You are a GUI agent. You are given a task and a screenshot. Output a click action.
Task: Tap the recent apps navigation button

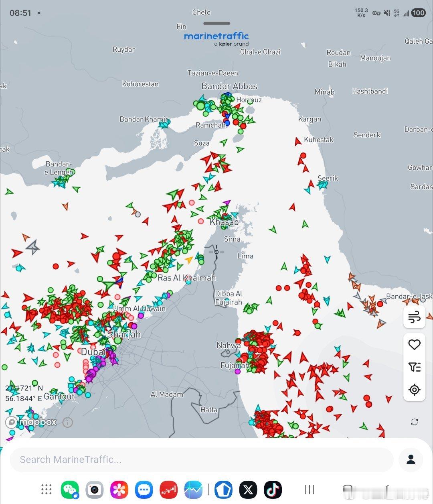[x=310, y=489]
